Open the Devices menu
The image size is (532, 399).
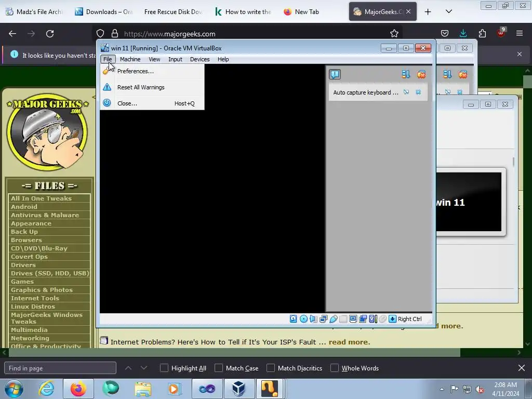pyautogui.click(x=199, y=59)
